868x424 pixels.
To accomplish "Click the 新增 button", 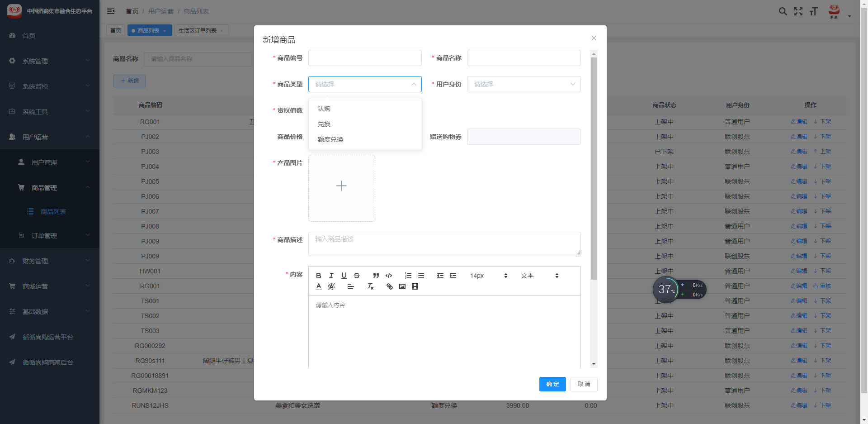I will [x=129, y=81].
